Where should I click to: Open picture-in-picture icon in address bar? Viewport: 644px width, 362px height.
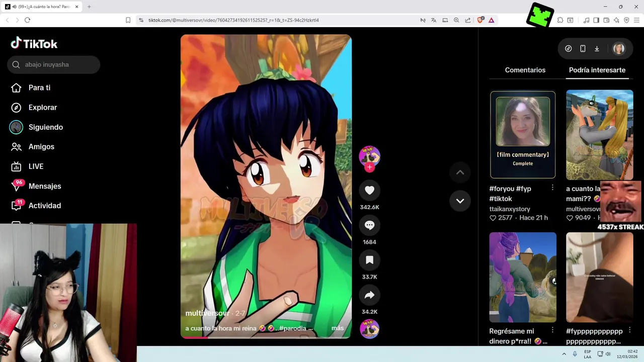click(x=445, y=20)
